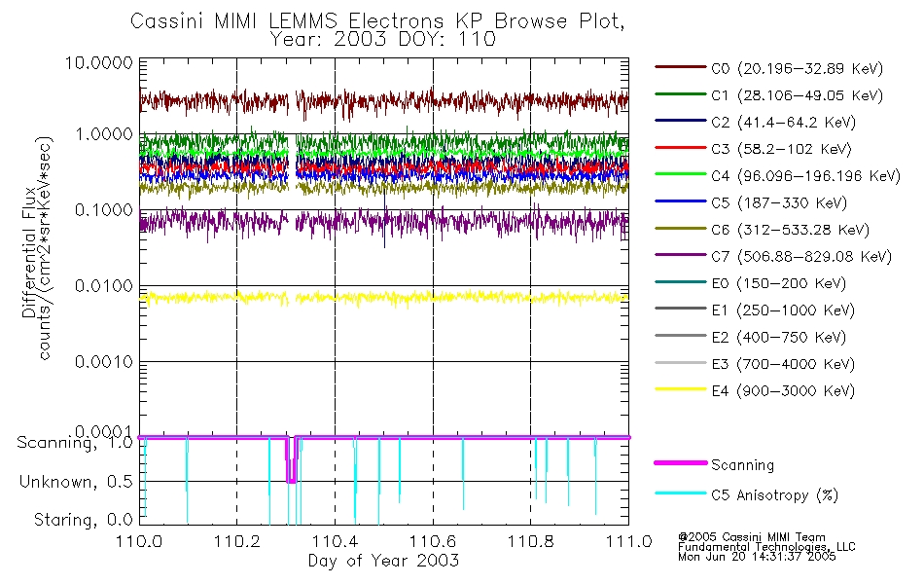Viewport: 924px width, 584px height.
Task: Select the E4 yellow legend swatch
Action: (x=680, y=388)
